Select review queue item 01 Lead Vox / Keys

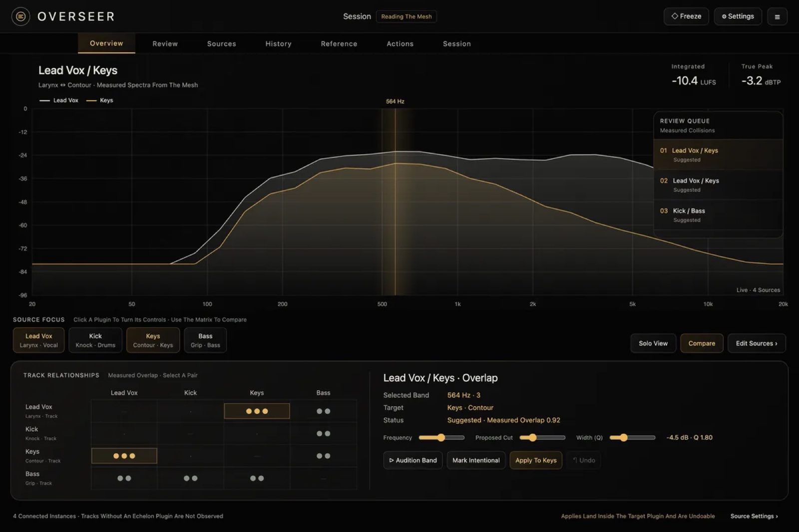(x=718, y=155)
